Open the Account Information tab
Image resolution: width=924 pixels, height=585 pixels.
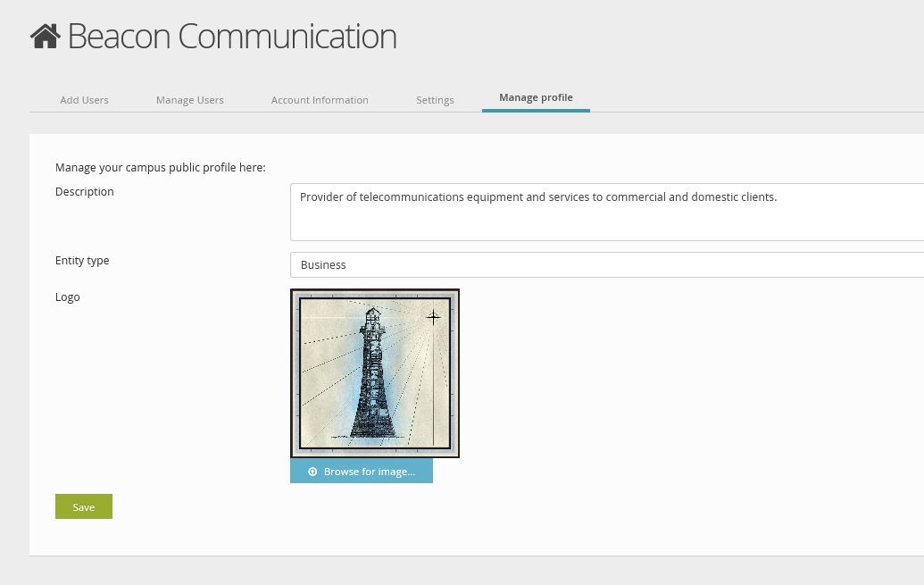[320, 100]
